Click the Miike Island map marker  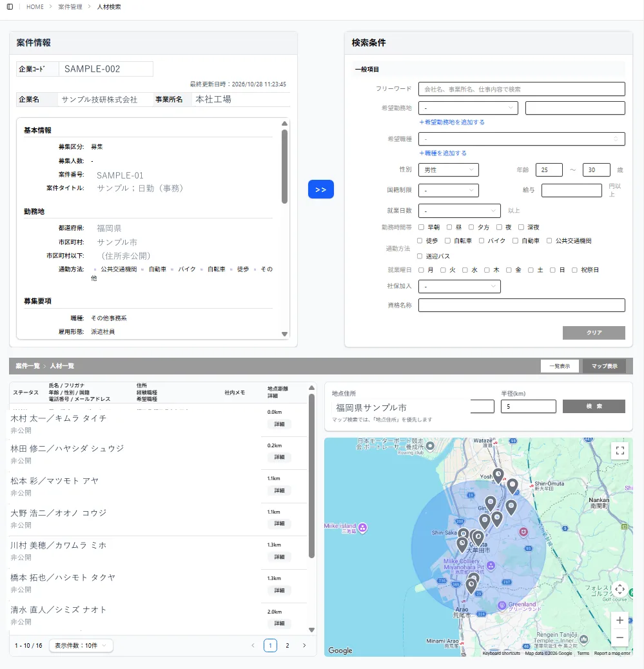tap(363, 528)
